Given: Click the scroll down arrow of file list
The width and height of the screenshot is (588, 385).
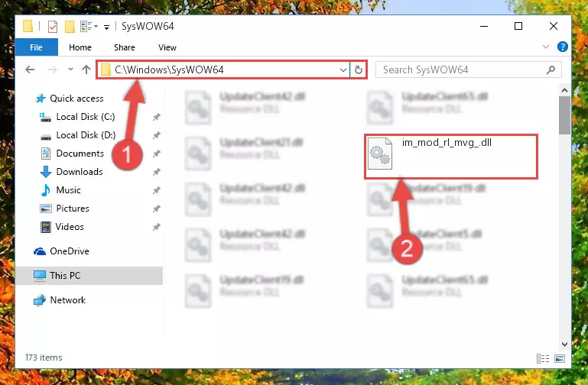Looking at the screenshot, I should coord(564,345).
